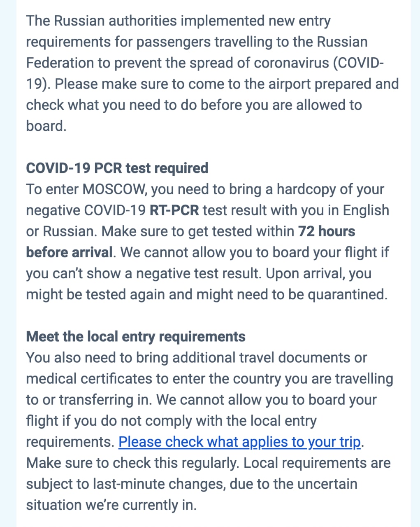Click 'English' at end of RT-PCR line

click(366, 210)
